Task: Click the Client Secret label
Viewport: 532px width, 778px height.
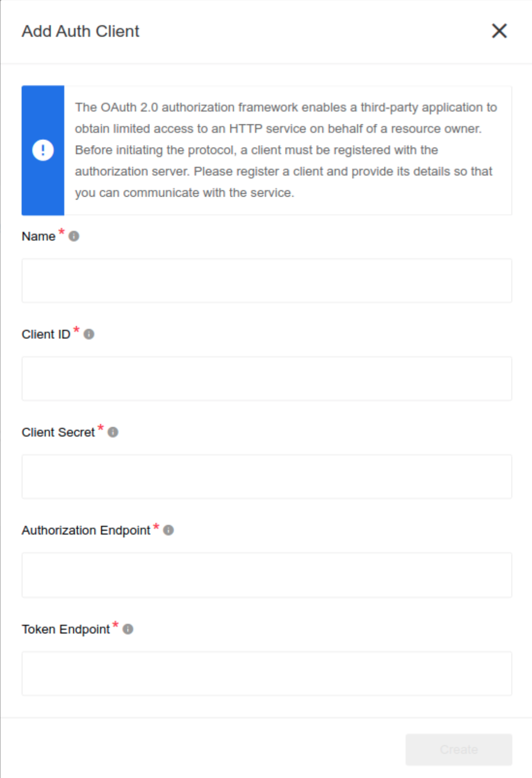Action: (59, 432)
